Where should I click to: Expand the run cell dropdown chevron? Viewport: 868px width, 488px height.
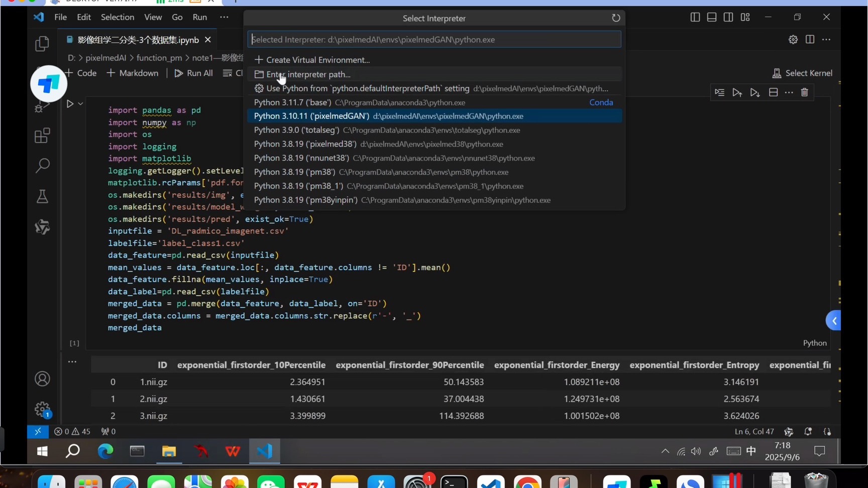pyautogui.click(x=80, y=104)
